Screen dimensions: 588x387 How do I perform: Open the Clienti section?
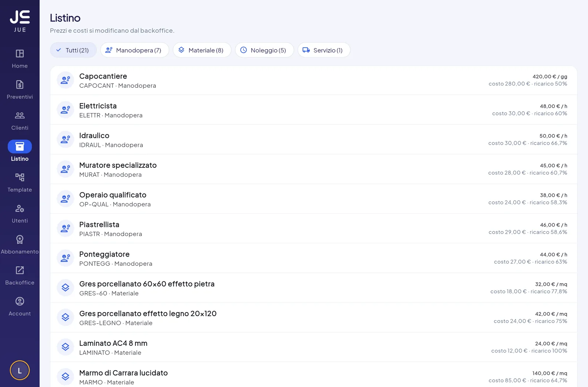coord(20,120)
